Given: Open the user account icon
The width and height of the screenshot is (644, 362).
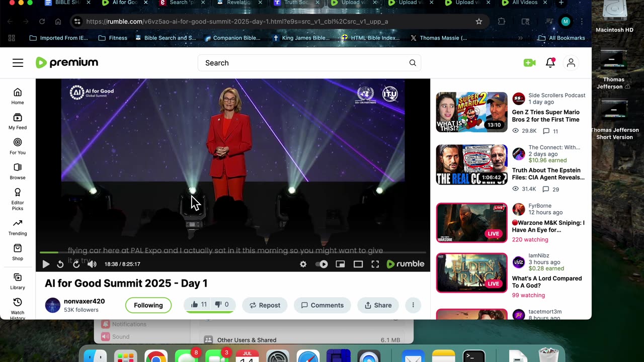Looking at the screenshot, I should tap(571, 63).
